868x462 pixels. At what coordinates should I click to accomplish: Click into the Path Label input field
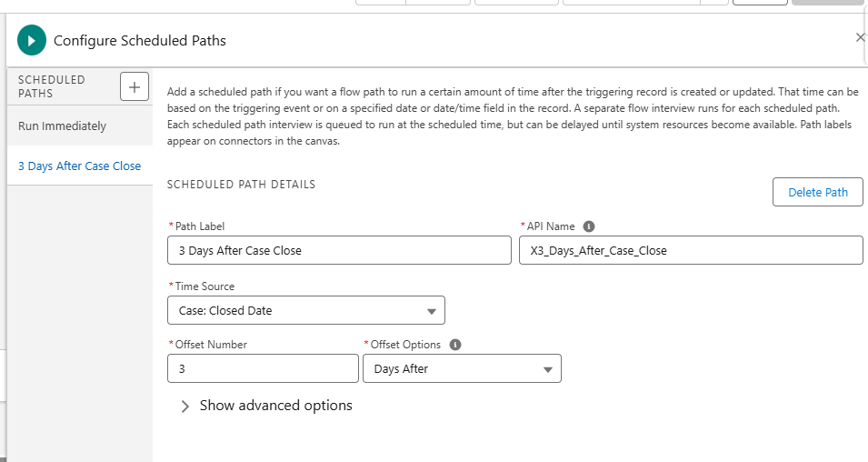(x=339, y=250)
